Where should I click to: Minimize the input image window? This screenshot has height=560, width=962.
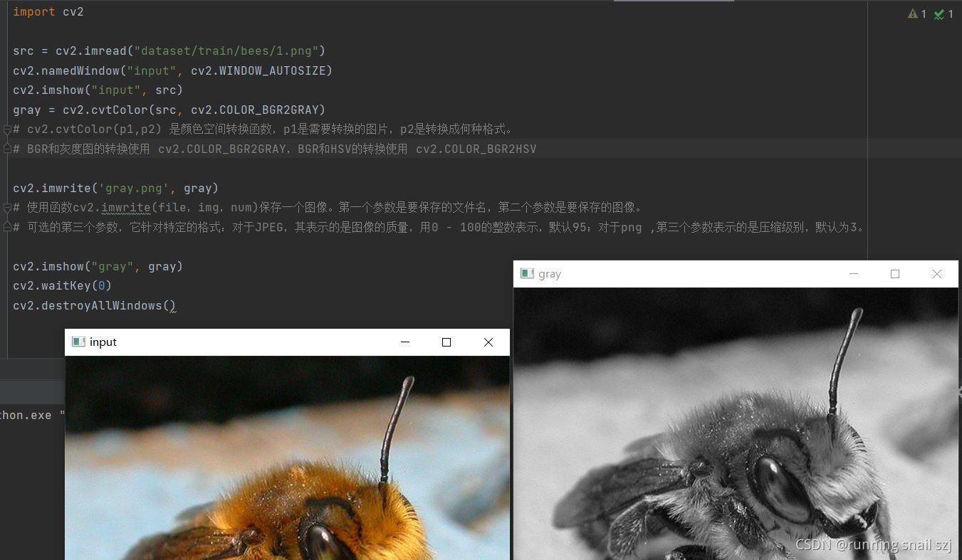(405, 342)
